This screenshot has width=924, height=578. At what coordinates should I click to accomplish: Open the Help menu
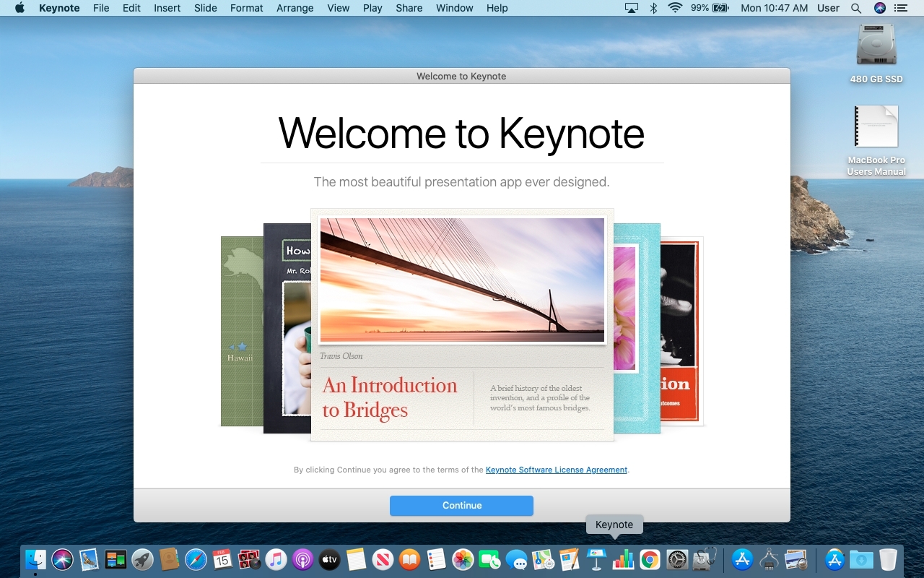497,8
